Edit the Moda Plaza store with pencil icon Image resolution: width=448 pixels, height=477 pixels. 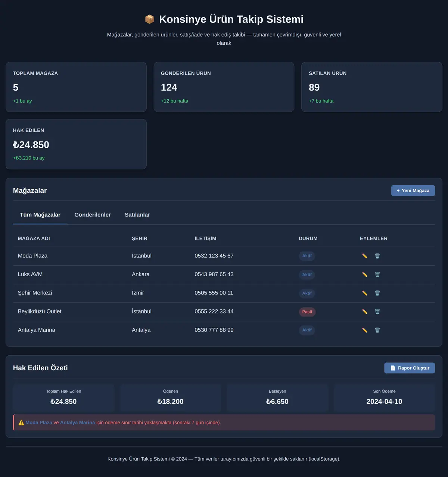click(365, 256)
